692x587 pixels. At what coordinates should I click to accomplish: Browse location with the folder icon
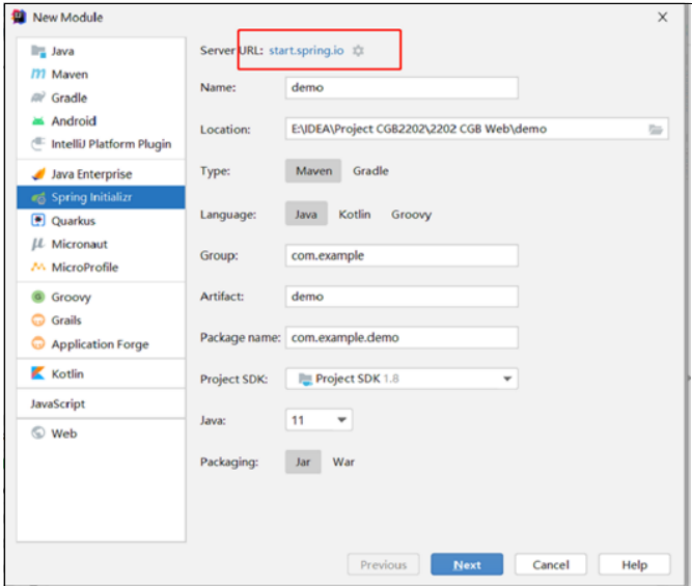(656, 129)
